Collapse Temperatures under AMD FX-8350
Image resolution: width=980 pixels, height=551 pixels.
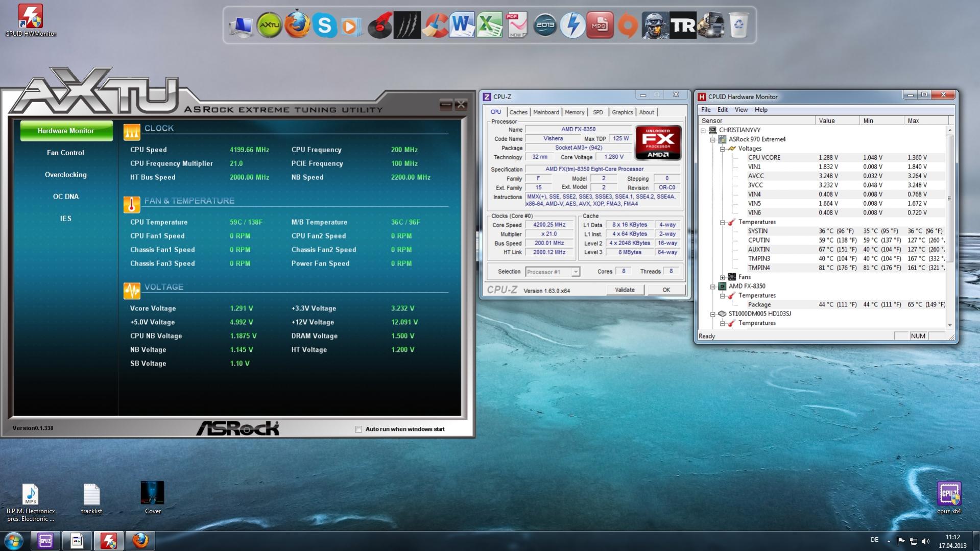[x=723, y=296]
